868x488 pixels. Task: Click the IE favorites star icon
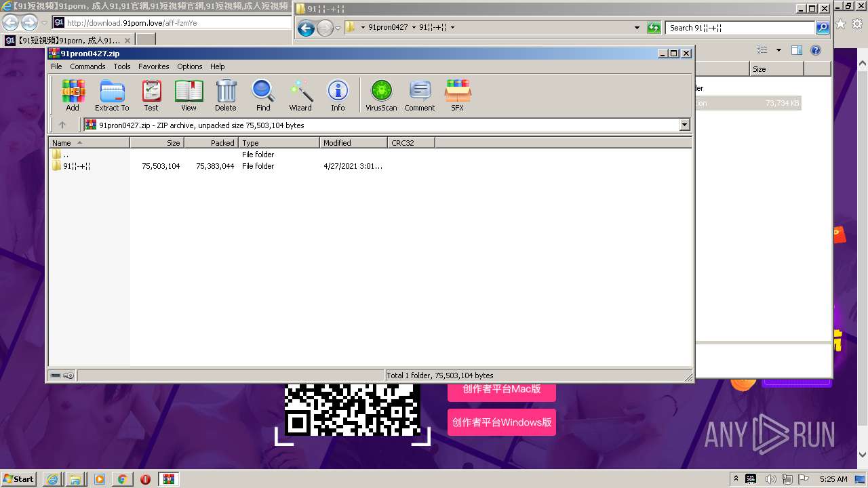[841, 24]
